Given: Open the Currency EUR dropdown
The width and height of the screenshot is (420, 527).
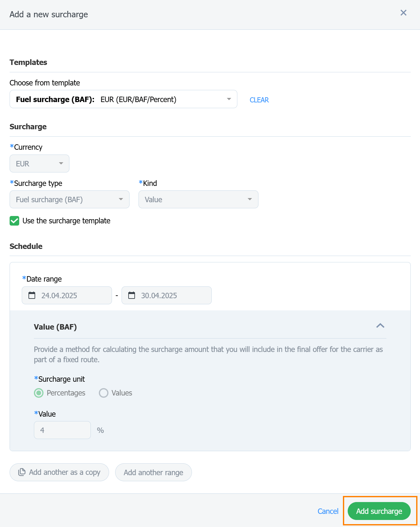Looking at the screenshot, I should (x=39, y=164).
